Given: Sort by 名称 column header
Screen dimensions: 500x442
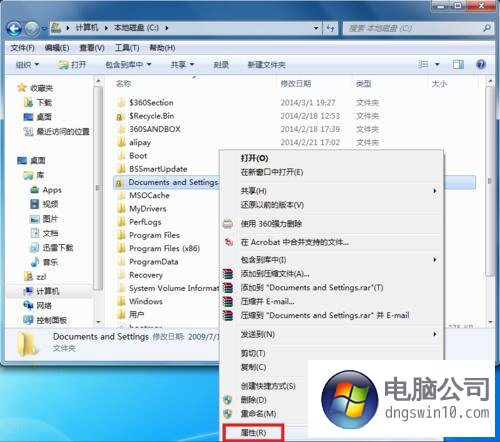Looking at the screenshot, I should pos(124,83).
